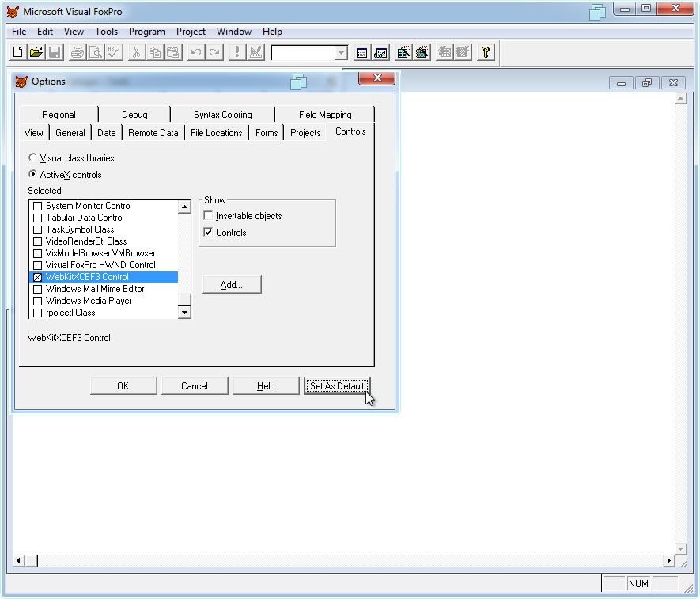Check System Monitor Control checkbox
Viewport: 700px width, 599px height.
(38, 206)
